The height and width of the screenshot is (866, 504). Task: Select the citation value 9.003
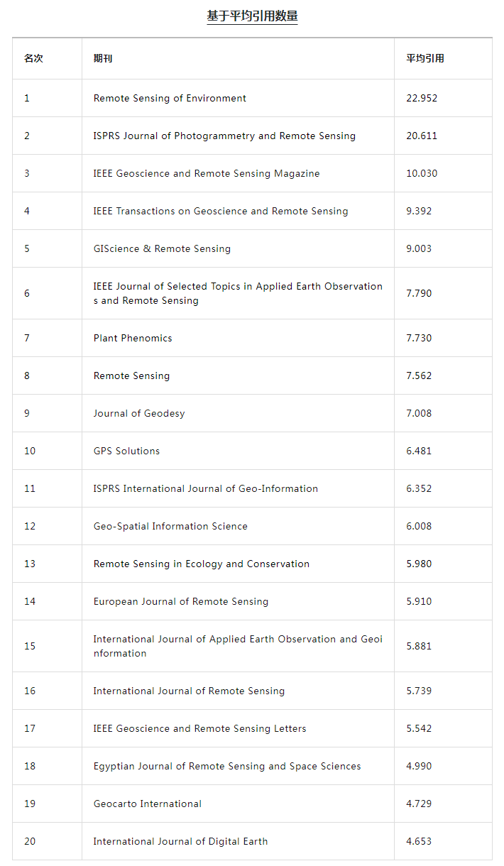419,248
